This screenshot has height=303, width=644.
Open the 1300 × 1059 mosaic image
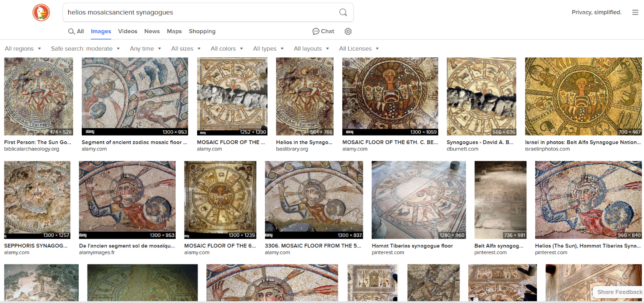390,96
